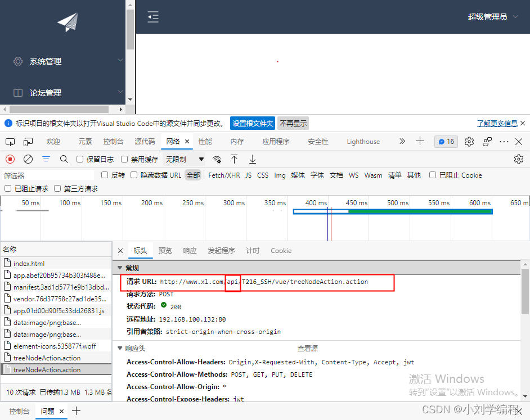
Task: Export HAR file download arrow
Action: click(x=253, y=159)
